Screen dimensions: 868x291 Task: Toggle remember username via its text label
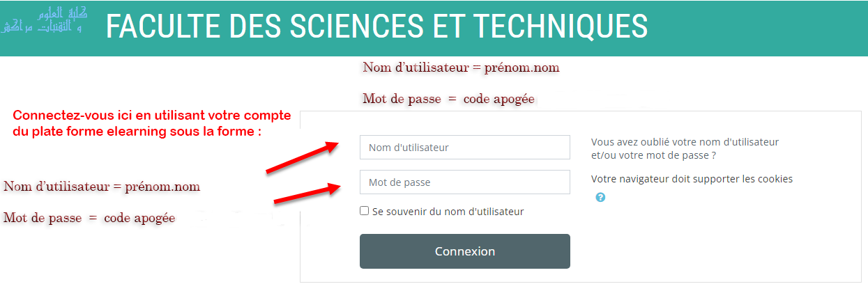coord(448,211)
